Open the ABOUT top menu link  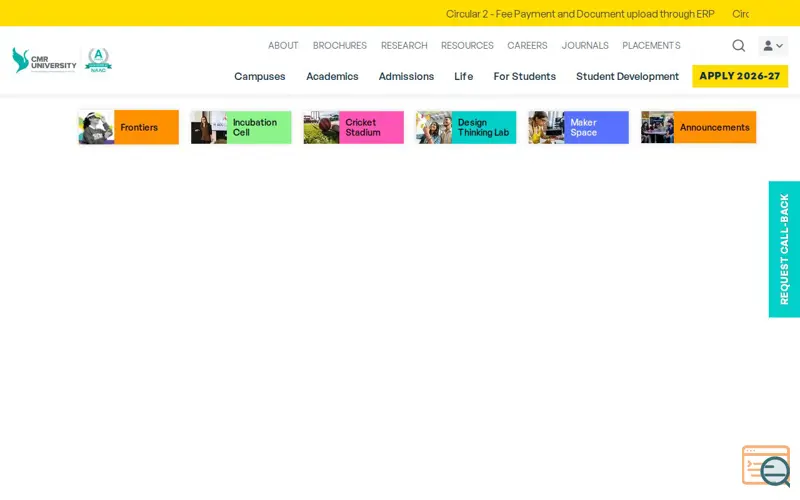pos(283,45)
